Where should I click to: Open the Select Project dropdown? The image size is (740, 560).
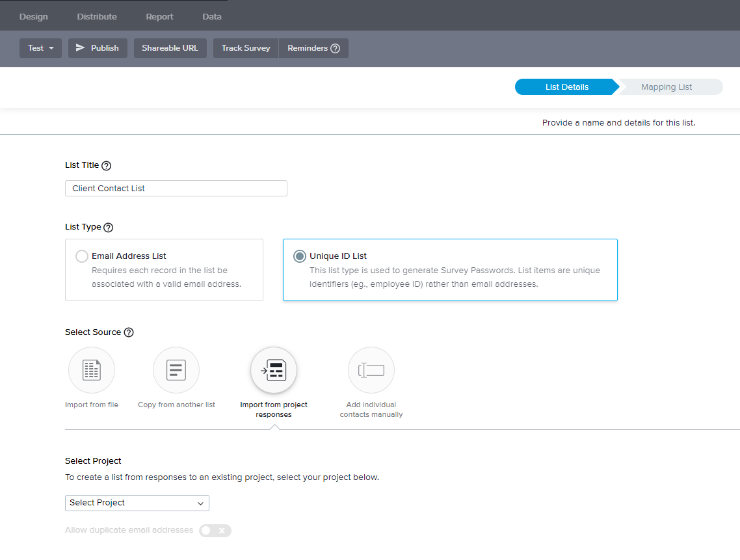(x=137, y=503)
